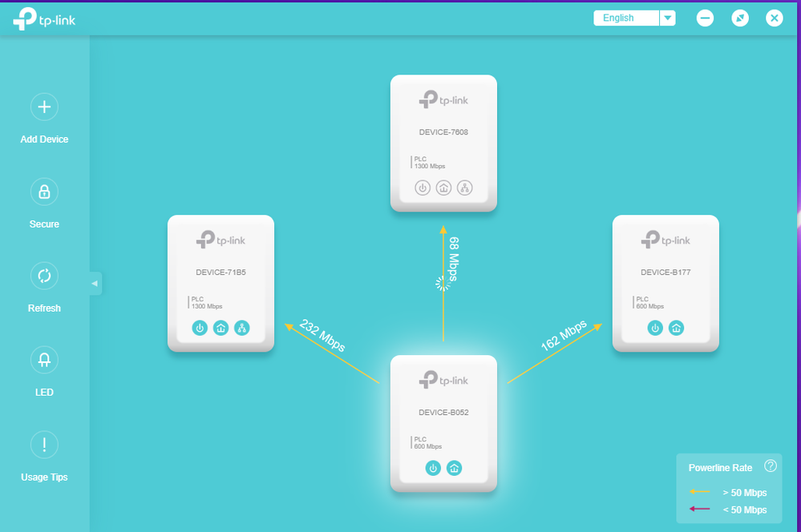801x532 pixels.
Task: Click the English language selection field
Action: [x=625, y=18]
